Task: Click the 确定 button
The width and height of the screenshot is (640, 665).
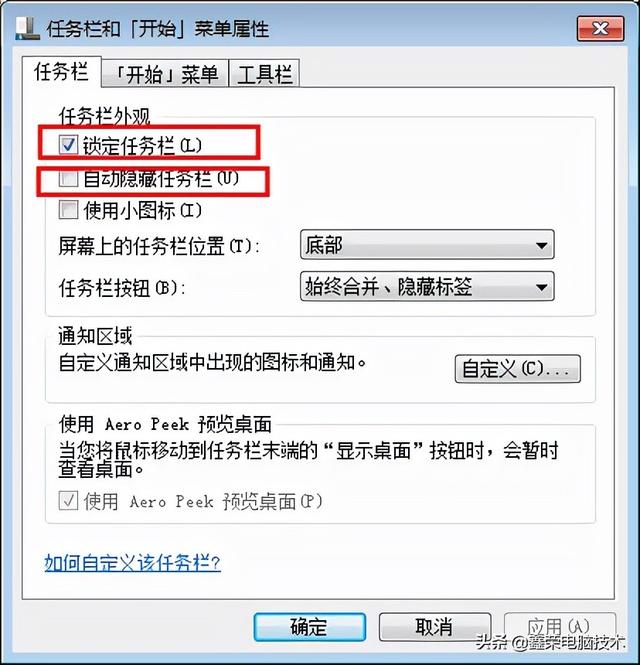Action: (x=310, y=626)
